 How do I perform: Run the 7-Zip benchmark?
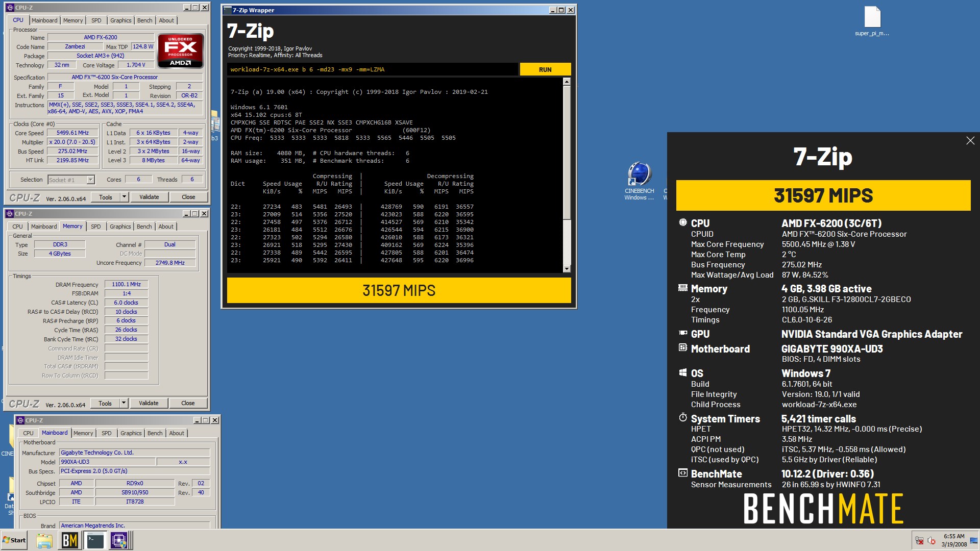click(545, 69)
